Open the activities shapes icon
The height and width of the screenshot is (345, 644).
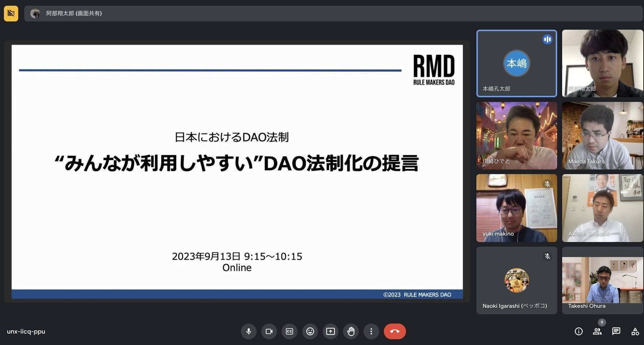(x=635, y=331)
